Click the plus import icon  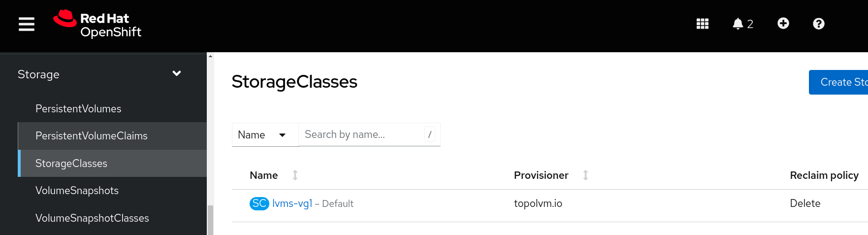click(x=783, y=24)
